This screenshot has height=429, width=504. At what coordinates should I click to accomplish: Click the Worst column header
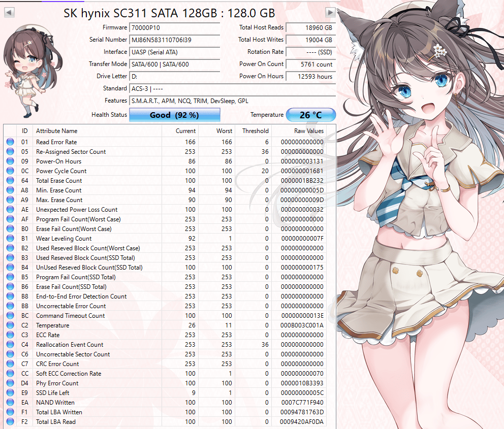(216, 130)
